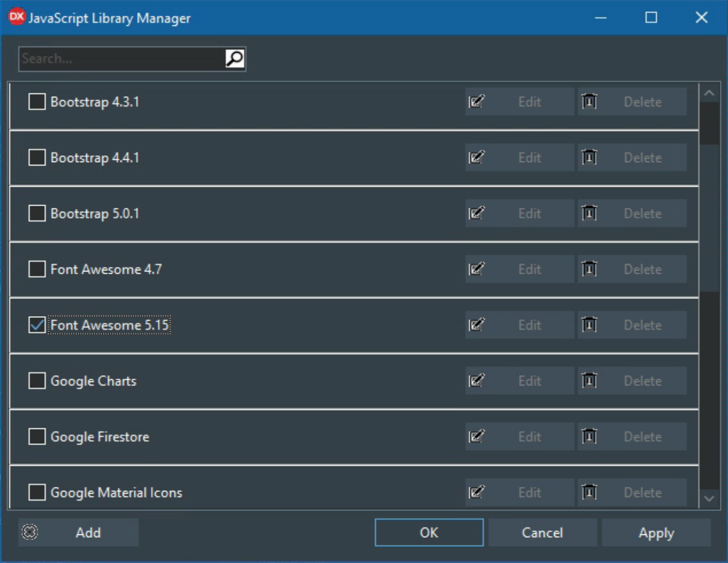Click Edit text for Bootstrap 4.3.1

[530, 102]
